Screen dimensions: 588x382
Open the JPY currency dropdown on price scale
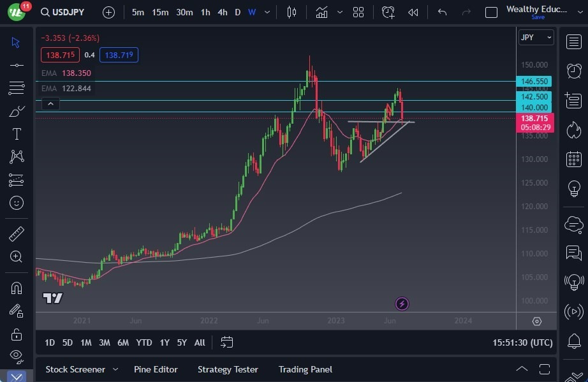point(535,37)
